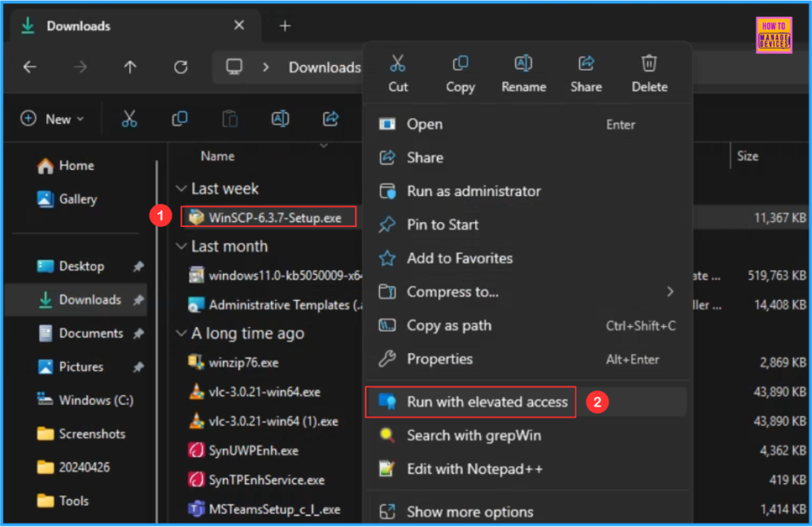This screenshot has width=812, height=527.
Task: Click the This PC monitor icon in address bar
Action: pyautogui.click(x=234, y=67)
